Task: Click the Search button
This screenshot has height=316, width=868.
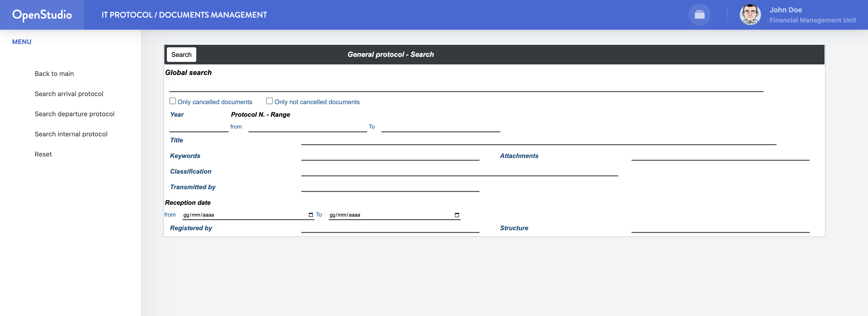Action: [181, 55]
